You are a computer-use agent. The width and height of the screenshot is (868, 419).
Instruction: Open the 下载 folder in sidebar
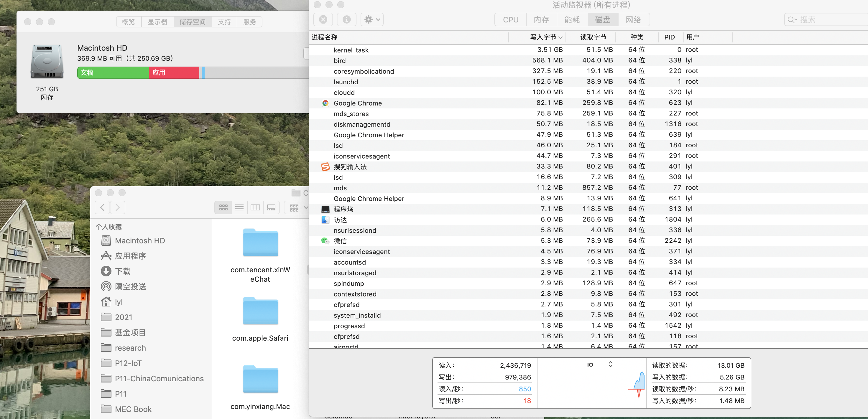pos(122,271)
